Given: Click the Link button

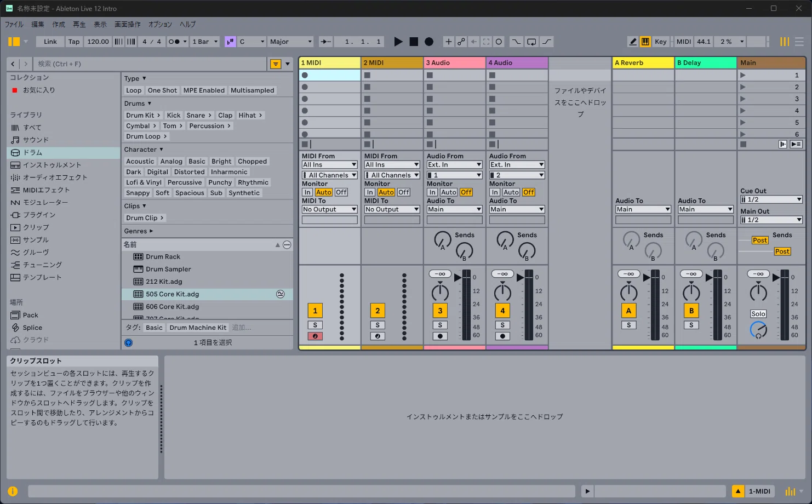Looking at the screenshot, I should coord(50,42).
